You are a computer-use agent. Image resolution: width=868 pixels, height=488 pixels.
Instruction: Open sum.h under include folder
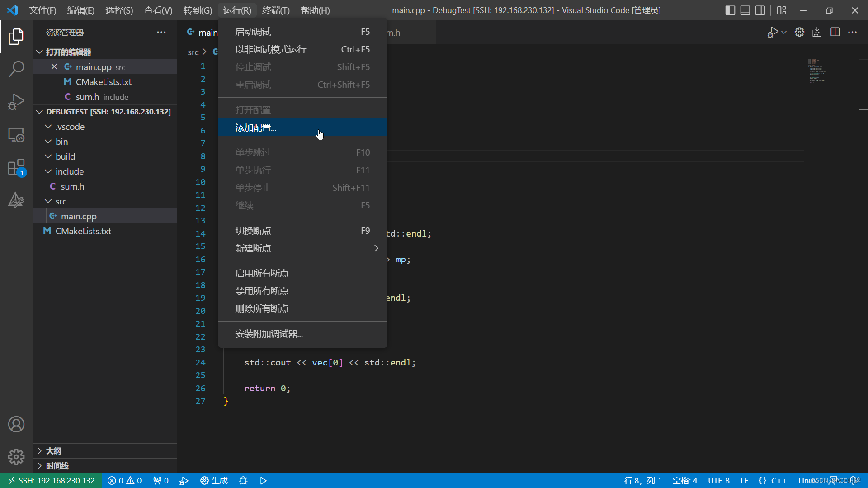tap(105, 186)
